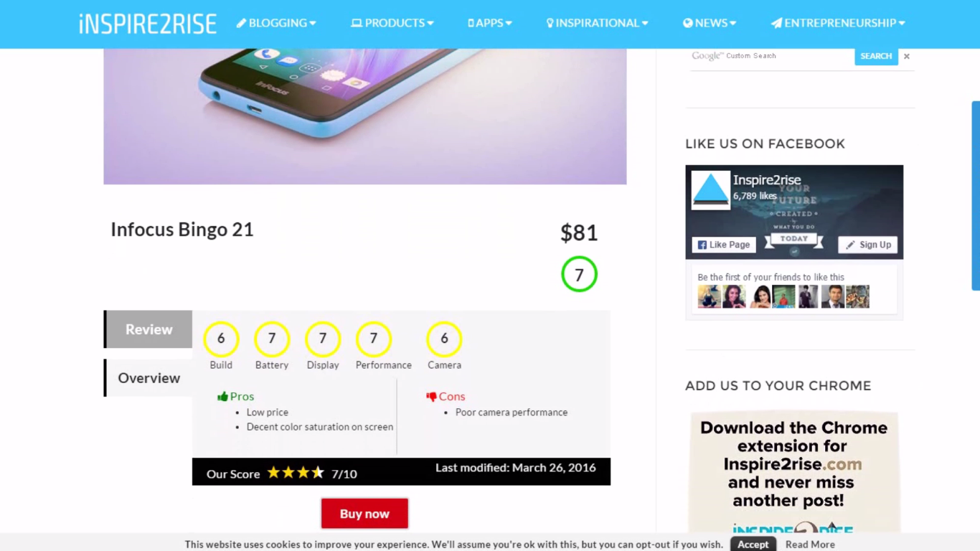
Task: Expand the Products menu
Action: pyautogui.click(x=392, y=23)
